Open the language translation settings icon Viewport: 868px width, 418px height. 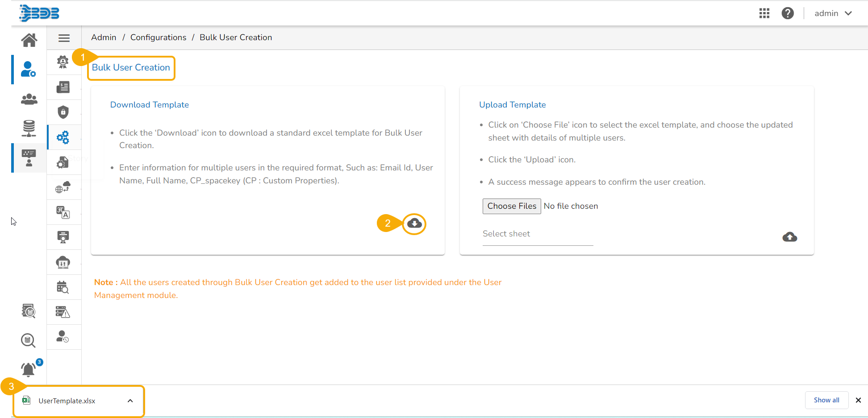(x=63, y=212)
